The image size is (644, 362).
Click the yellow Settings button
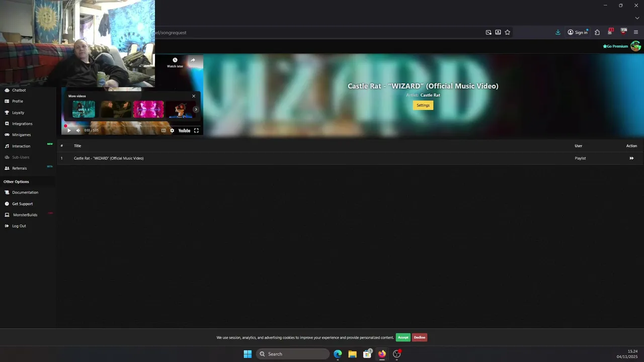click(x=423, y=105)
